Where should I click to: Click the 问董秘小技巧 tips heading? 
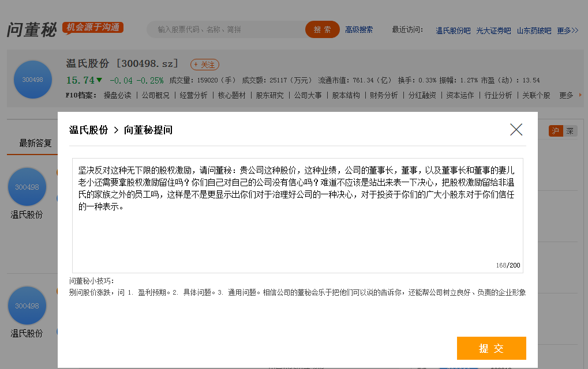[92, 281]
